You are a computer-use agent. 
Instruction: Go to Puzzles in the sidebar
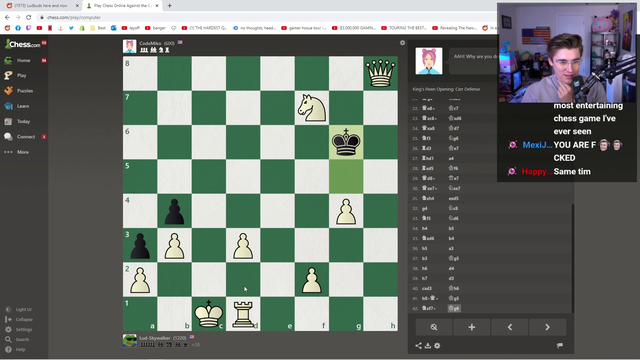click(x=24, y=91)
